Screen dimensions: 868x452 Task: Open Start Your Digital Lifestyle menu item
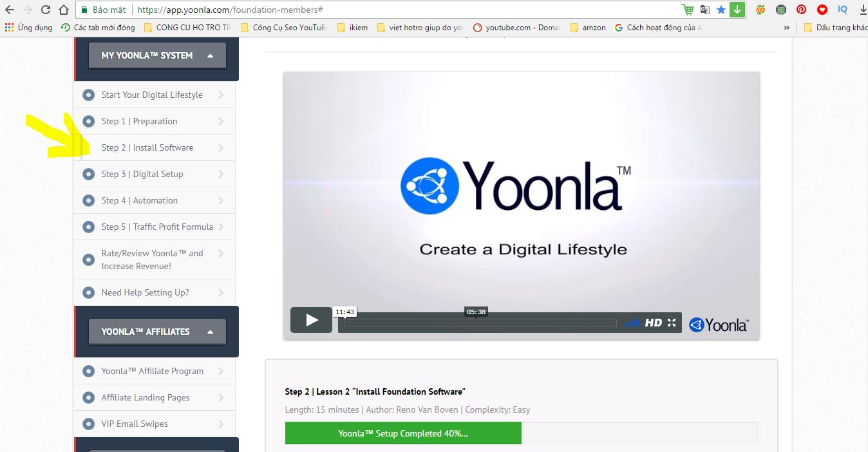(155, 95)
